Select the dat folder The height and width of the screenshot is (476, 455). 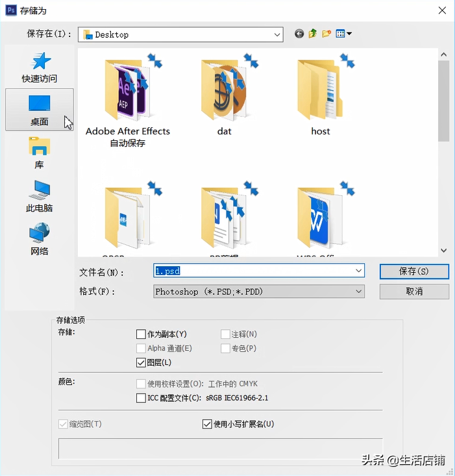point(225,96)
